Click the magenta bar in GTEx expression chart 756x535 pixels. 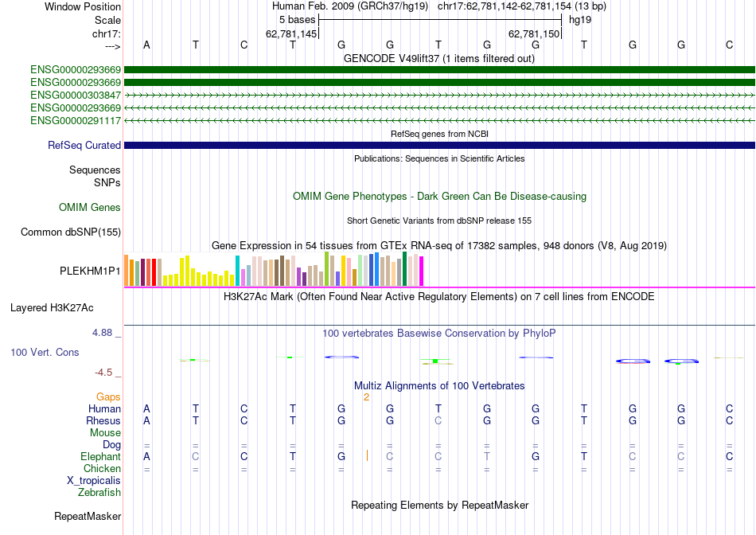[422, 271]
